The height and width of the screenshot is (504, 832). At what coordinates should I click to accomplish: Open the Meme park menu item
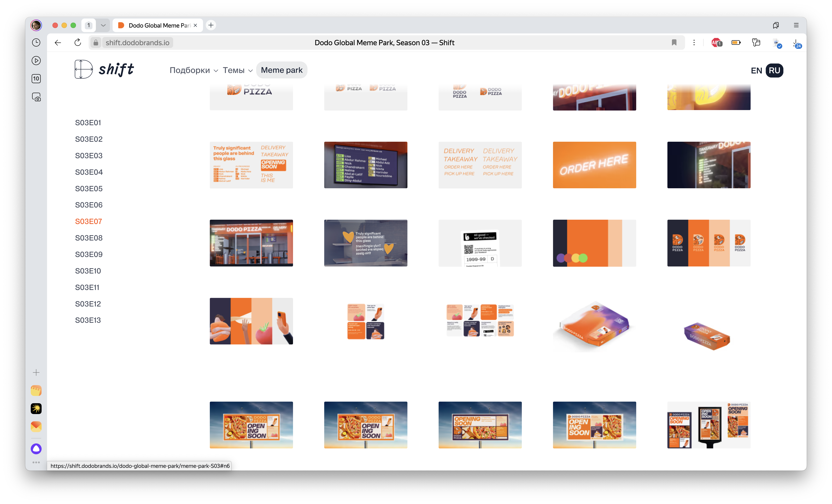coord(282,70)
